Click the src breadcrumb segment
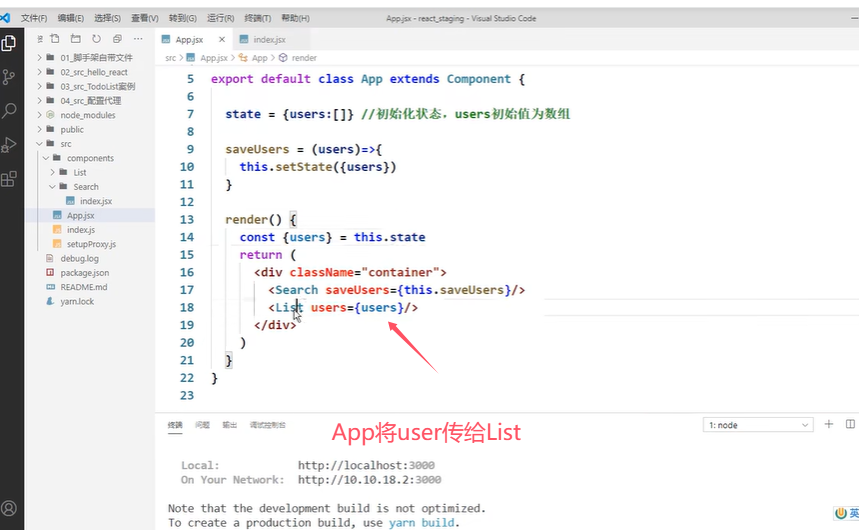The image size is (859, 530). click(170, 58)
